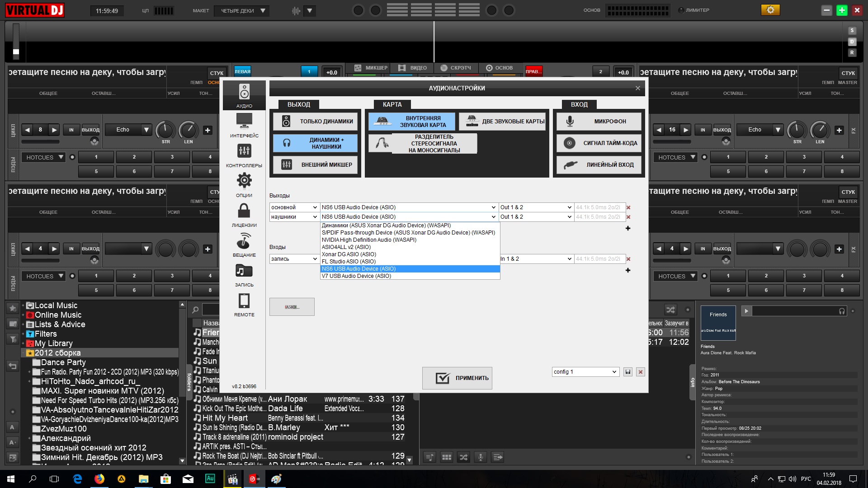Open the left deck Echo effect dropdown
868x488 pixels.
point(129,130)
